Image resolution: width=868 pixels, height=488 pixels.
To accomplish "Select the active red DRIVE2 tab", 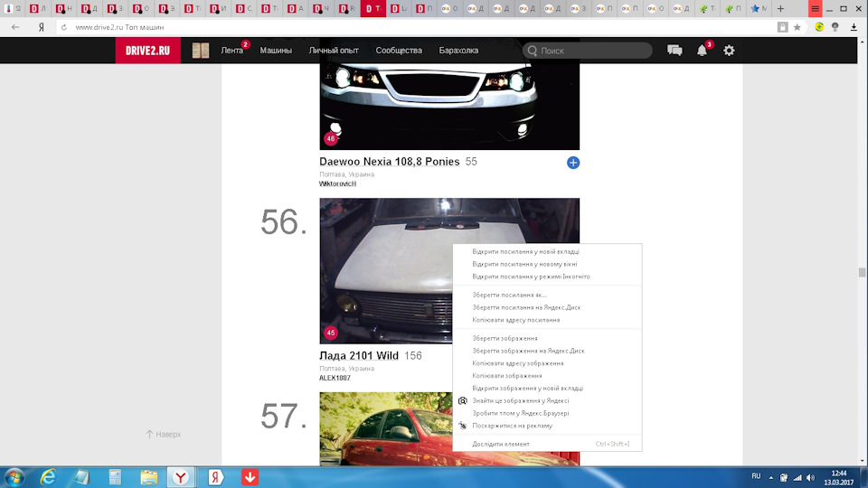I will 373,8.
